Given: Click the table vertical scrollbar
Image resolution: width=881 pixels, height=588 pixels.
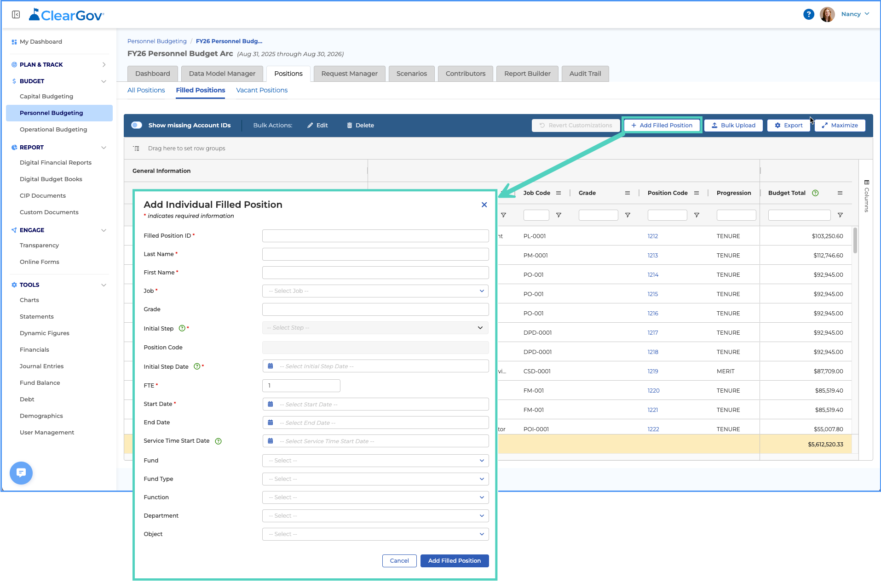Looking at the screenshot, I should tap(855, 240).
